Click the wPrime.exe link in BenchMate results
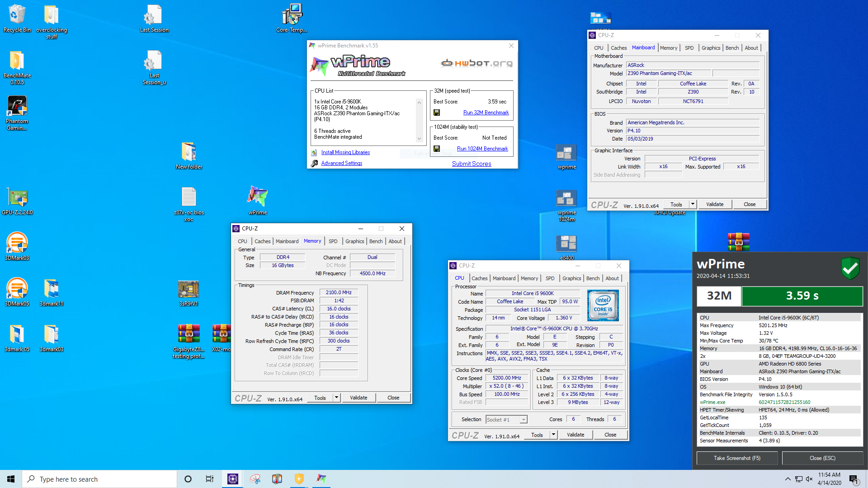This screenshot has height=488, width=868. coord(712,402)
